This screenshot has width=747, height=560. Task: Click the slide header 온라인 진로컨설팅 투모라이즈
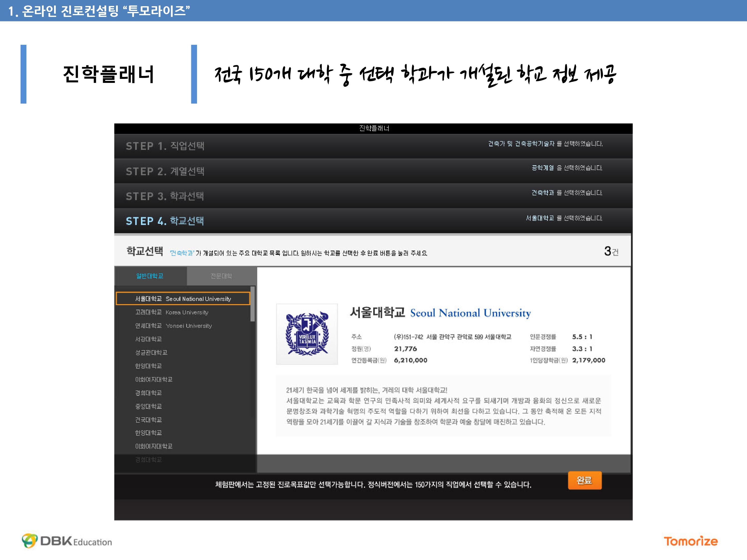click(x=99, y=11)
